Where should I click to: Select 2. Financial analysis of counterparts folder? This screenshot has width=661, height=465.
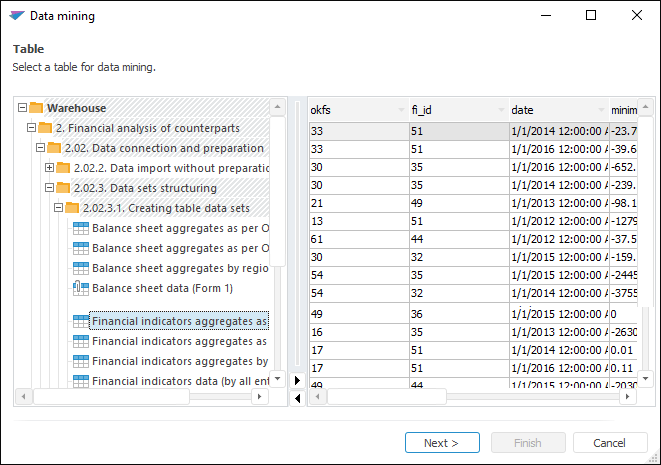point(146,128)
